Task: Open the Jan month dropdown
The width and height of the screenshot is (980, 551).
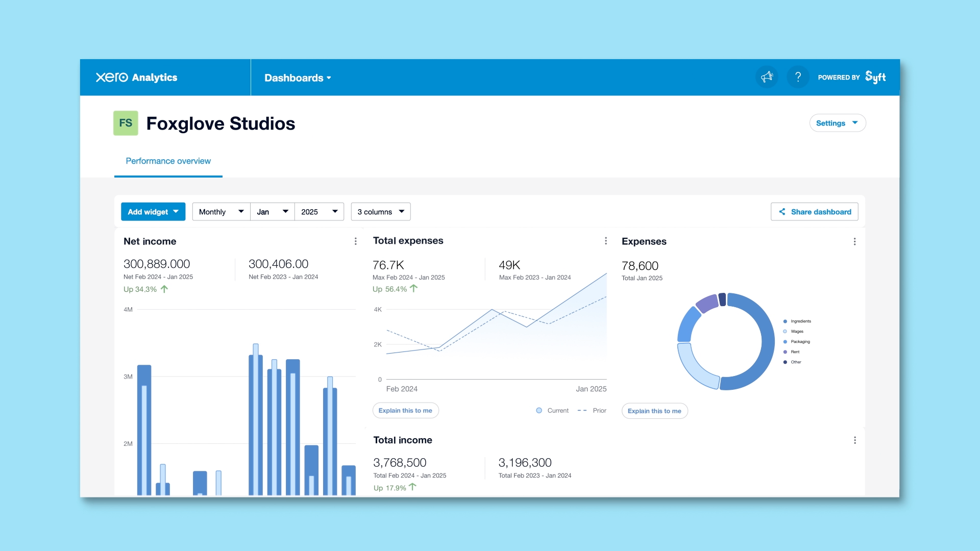Action: tap(272, 212)
